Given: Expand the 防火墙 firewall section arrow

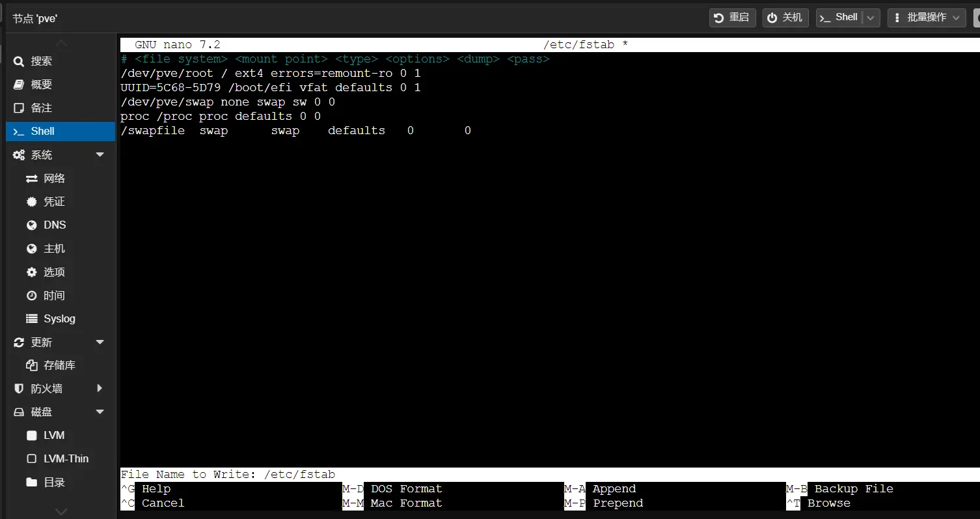Looking at the screenshot, I should [x=100, y=389].
